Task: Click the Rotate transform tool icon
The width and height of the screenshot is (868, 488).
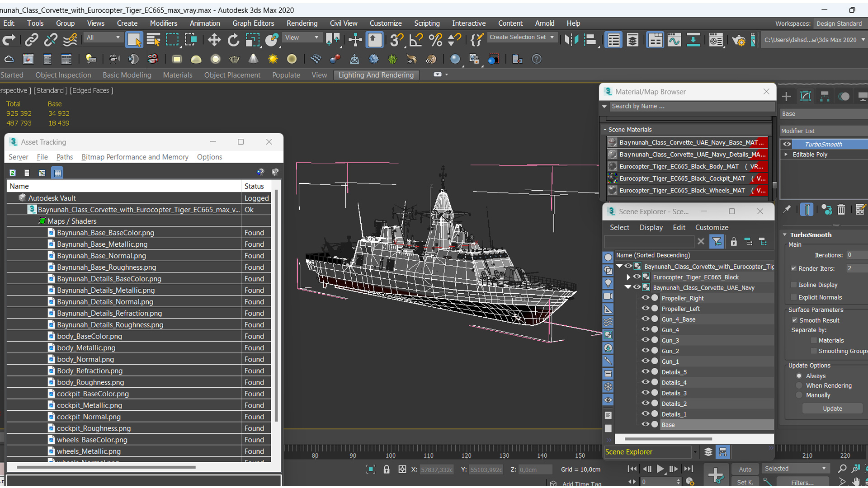Action: [x=233, y=40]
